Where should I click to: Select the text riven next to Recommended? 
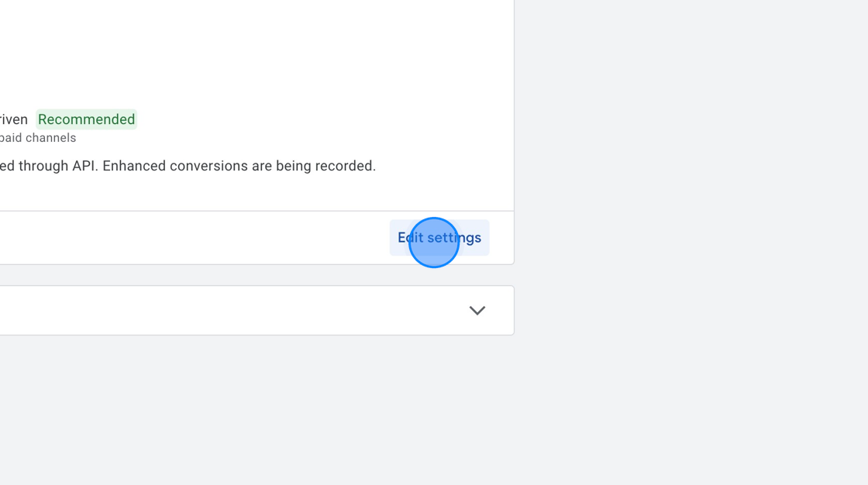14,119
